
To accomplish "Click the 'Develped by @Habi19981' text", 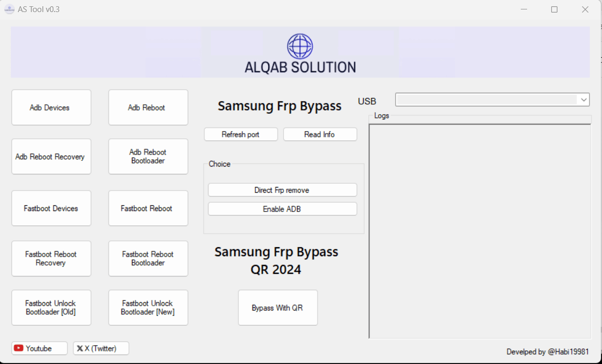I will [x=548, y=352].
